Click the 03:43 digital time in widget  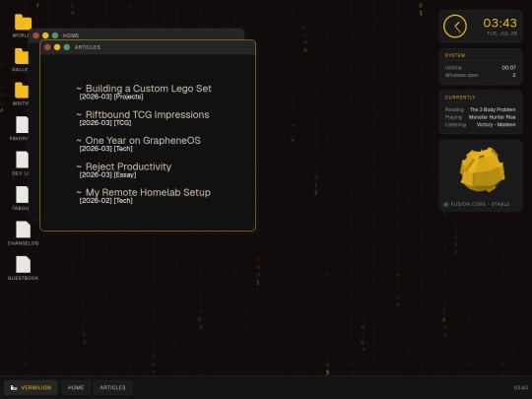pos(499,23)
